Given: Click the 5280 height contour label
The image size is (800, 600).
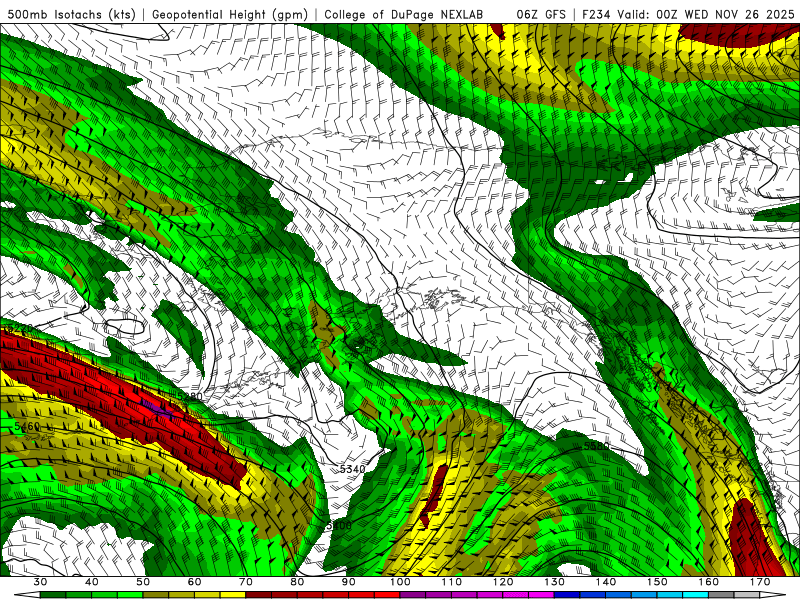Looking at the screenshot, I should point(189,396).
